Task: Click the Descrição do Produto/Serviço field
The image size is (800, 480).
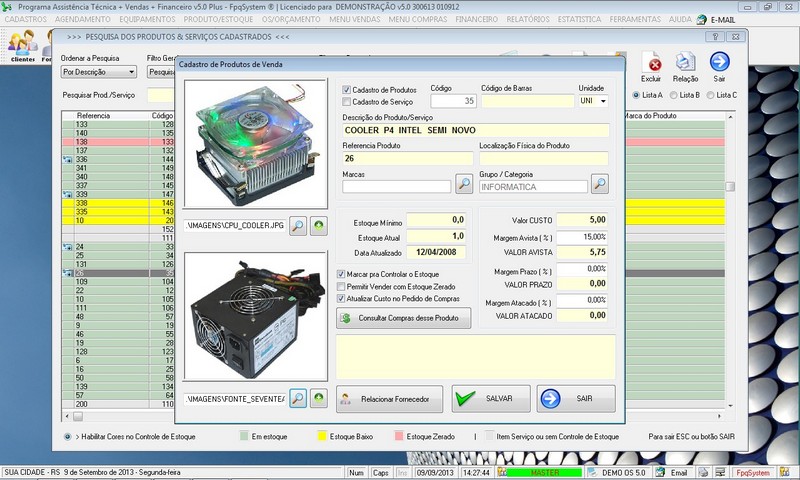Action: pos(476,130)
